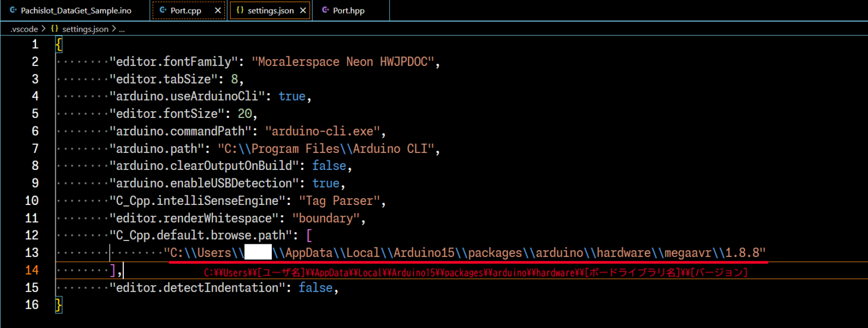
Task: Select .vscode in the breadcrumb bar
Action: (x=24, y=29)
